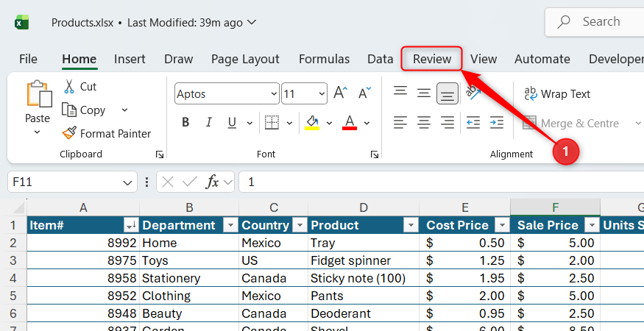Middle align cell contents
The height and width of the screenshot is (331, 644).
(x=423, y=93)
